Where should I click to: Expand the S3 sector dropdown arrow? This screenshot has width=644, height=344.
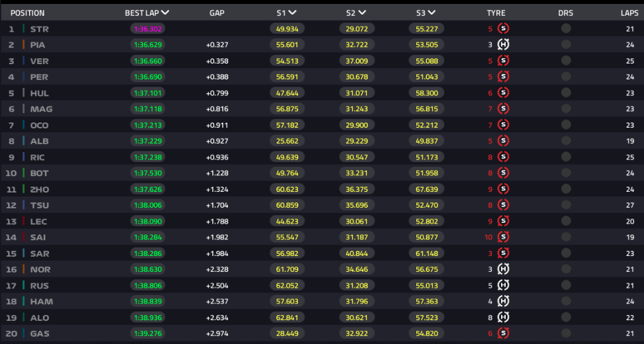tap(432, 13)
